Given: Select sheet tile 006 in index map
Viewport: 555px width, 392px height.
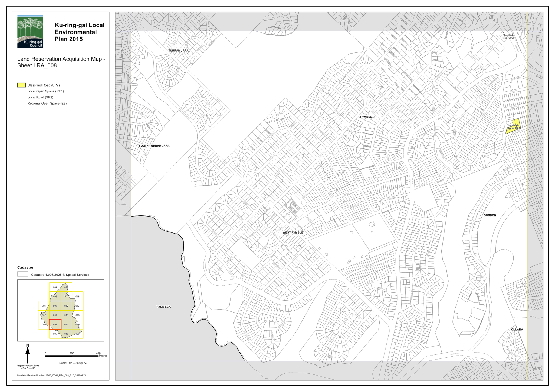Looking at the screenshot, I should 55,306.
